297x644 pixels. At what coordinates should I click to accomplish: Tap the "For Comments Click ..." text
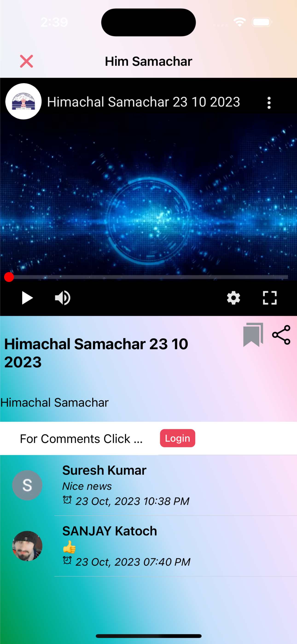[81, 439]
